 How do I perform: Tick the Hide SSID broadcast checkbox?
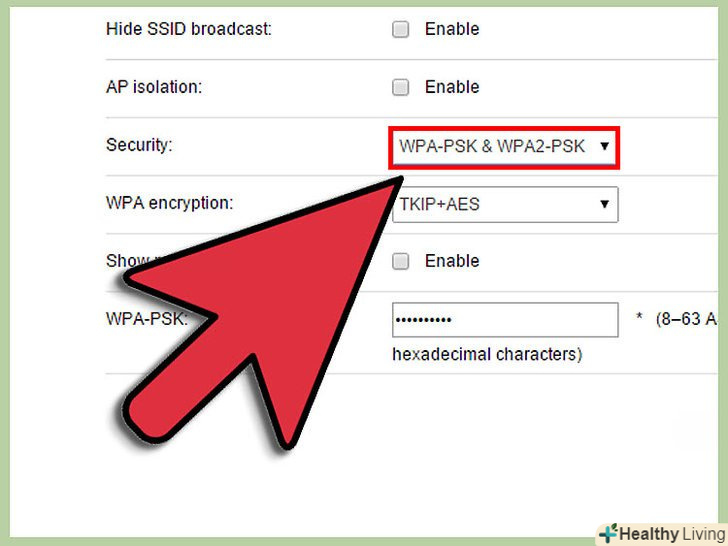coord(400,29)
